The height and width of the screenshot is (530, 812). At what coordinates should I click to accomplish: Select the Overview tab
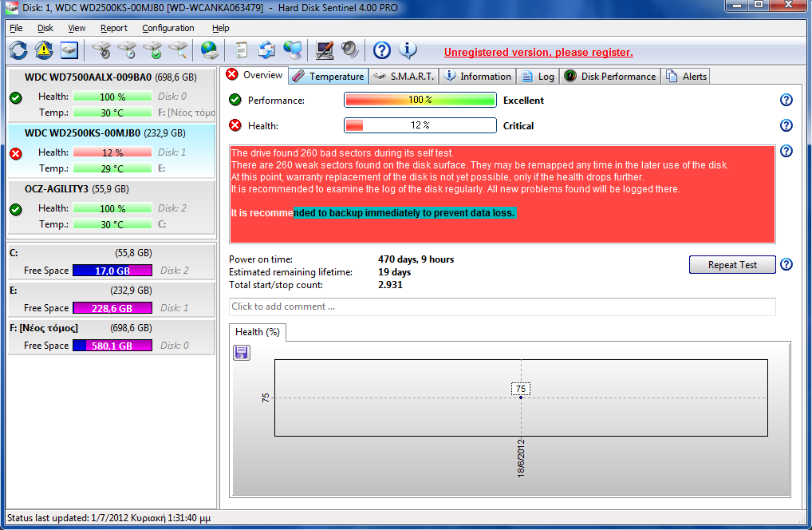pos(254,75)
